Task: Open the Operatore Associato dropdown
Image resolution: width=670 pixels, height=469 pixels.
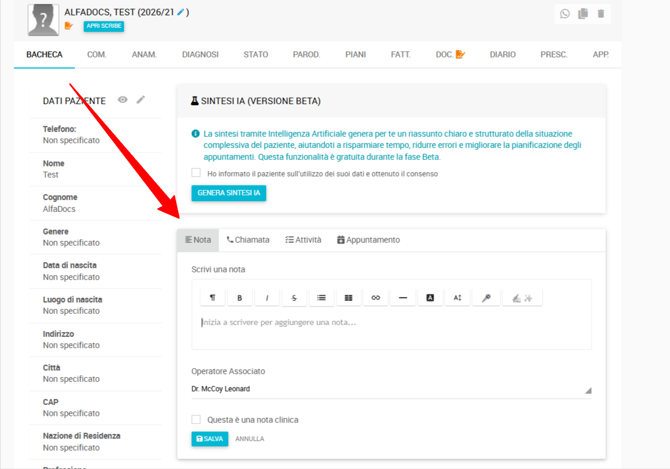Action: [390, 389]
